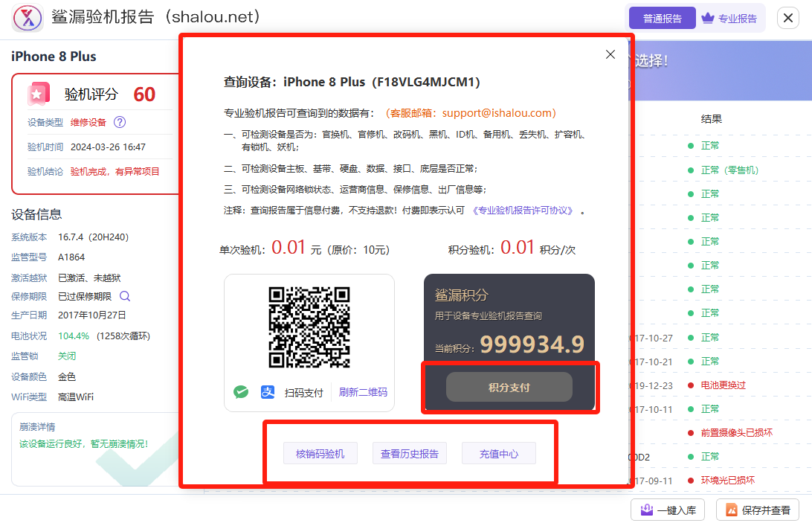812x523 pixels.
Task: Click the magnifier icon beside 已过保修期限
Action: [125, 296]
